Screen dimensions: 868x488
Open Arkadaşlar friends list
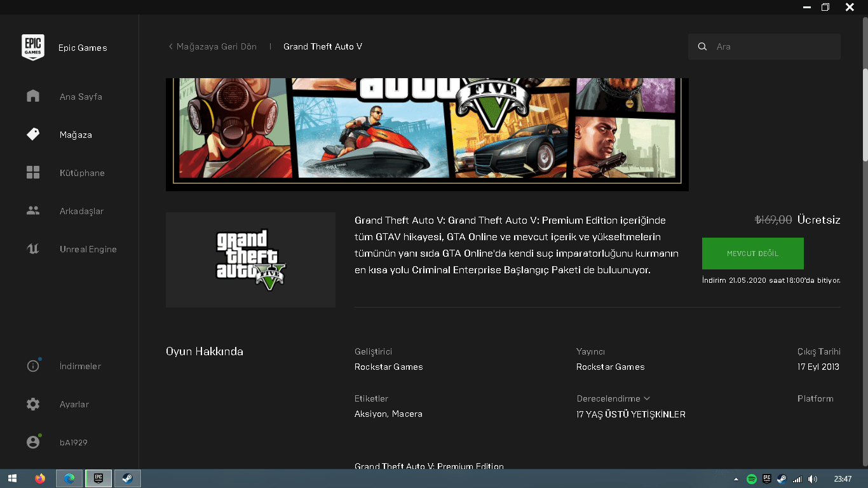(x=81, y=211)
